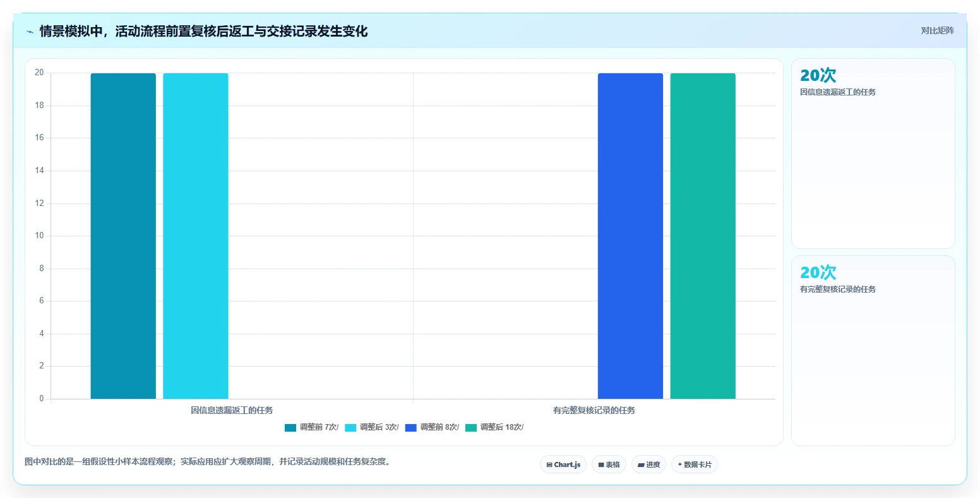Toggle legend item 调整前 7次/

click(x=311, y=427)
